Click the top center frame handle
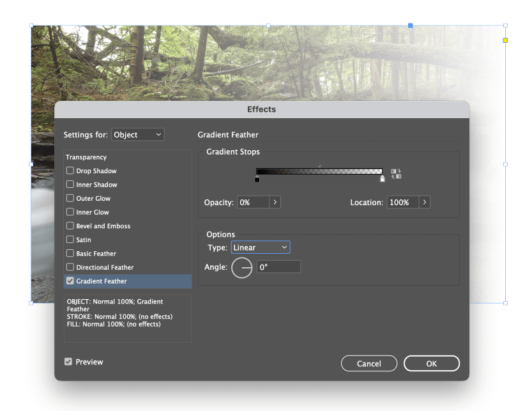Image resolution: width=532 pixels, height=411 pixels. coord(268,26)
